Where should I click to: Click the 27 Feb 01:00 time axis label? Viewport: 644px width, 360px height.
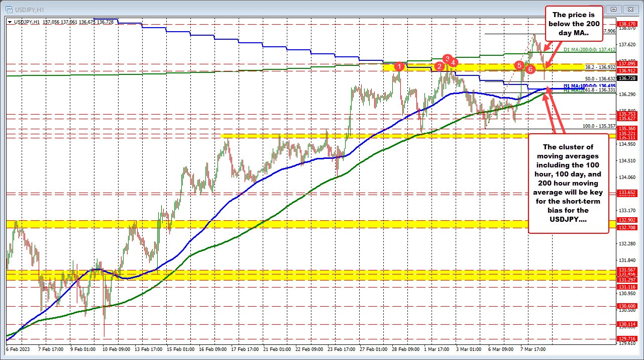(373, 348)
